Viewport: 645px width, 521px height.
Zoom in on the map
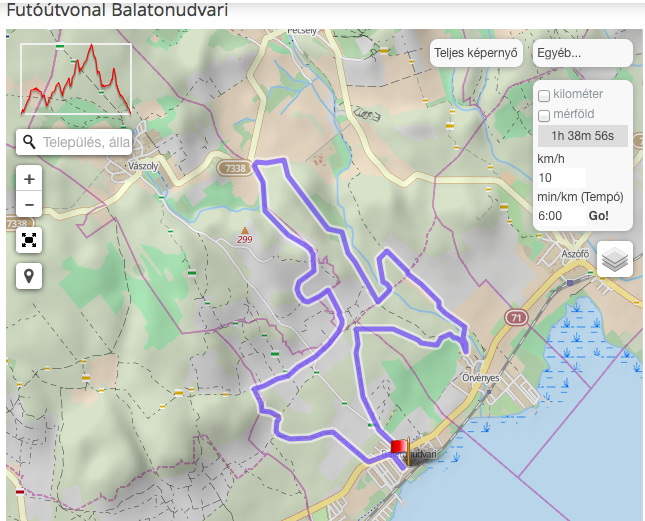(x=29, y=178)
